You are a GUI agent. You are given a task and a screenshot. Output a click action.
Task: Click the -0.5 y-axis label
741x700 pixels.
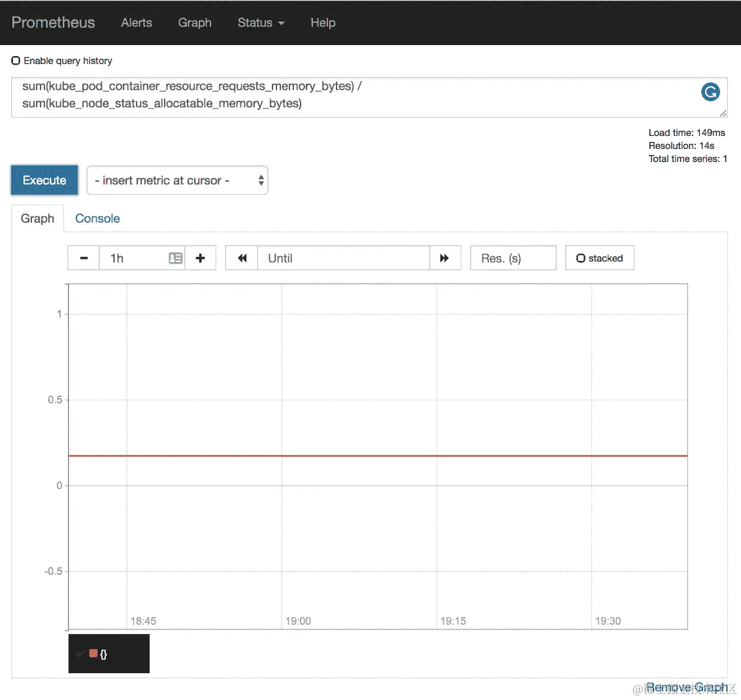point(53,571)
